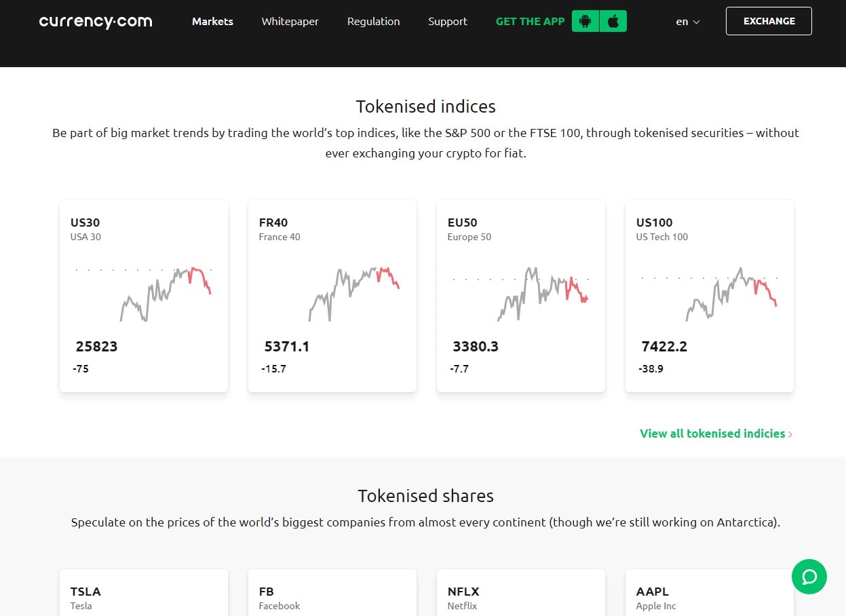
Task: Click the GET THE APP link
Action: 530,22
